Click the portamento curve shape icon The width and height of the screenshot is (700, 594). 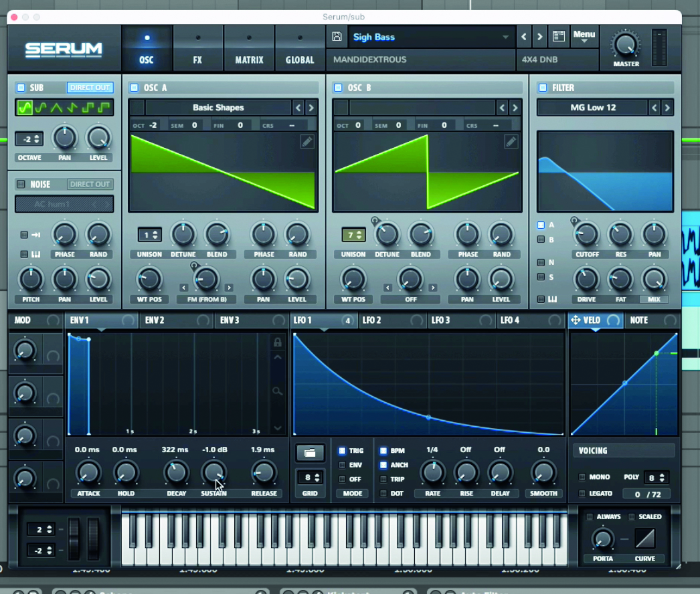(645, 538)
